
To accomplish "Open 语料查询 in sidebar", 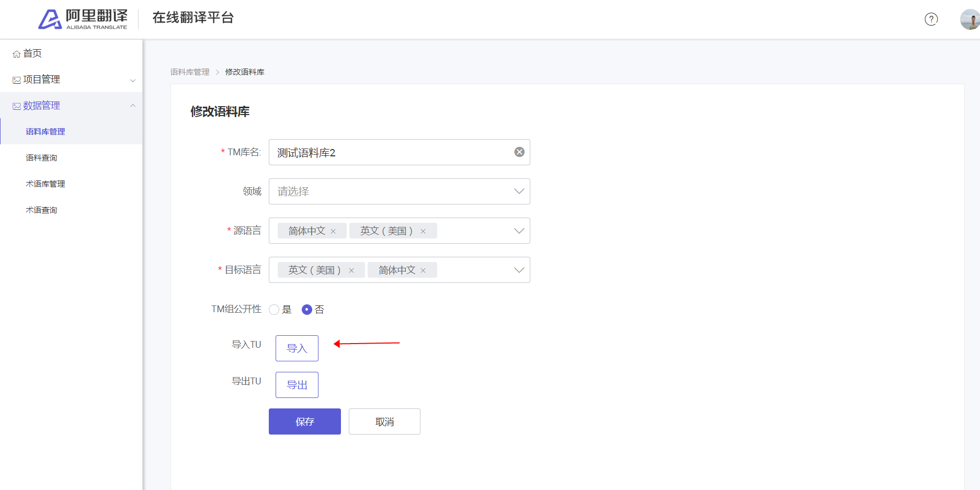I will pyautogui.click(x=41, y=158).
